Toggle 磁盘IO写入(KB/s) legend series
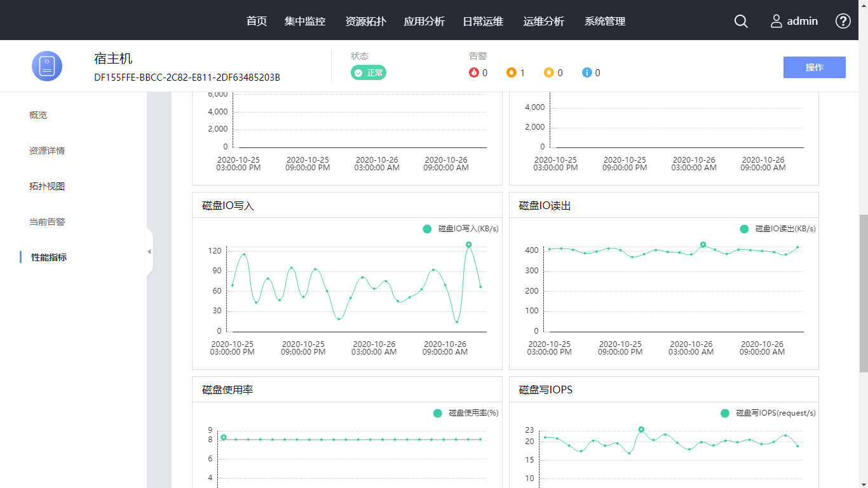The height and width of the screenshot is (488, 868). coord(461,229)
